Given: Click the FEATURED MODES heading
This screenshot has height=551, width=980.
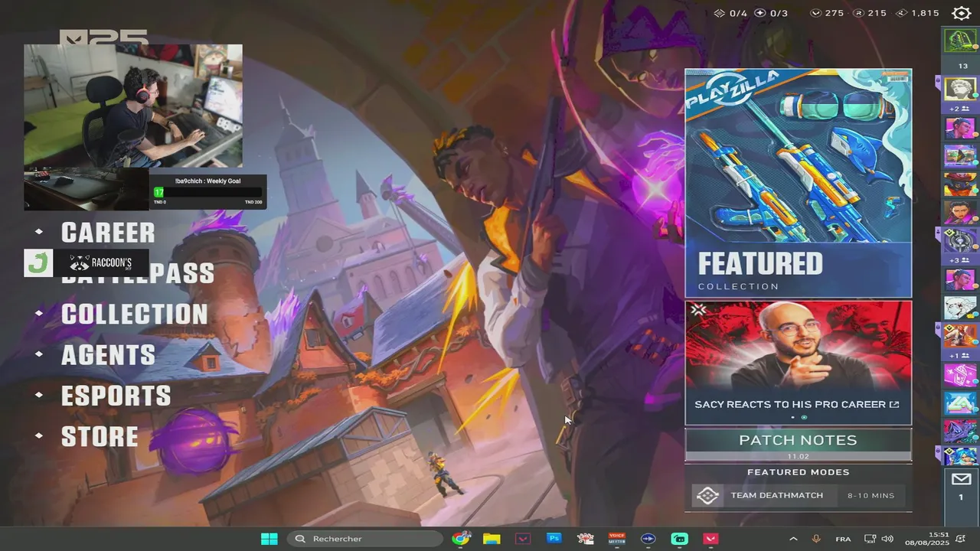Looking at the screenshot, I should 798,472.
